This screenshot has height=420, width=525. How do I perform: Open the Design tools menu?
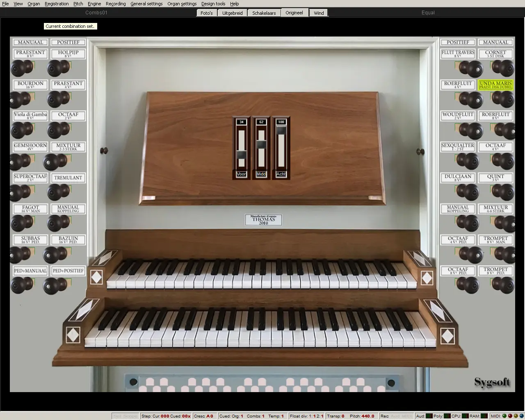(213, 4)
